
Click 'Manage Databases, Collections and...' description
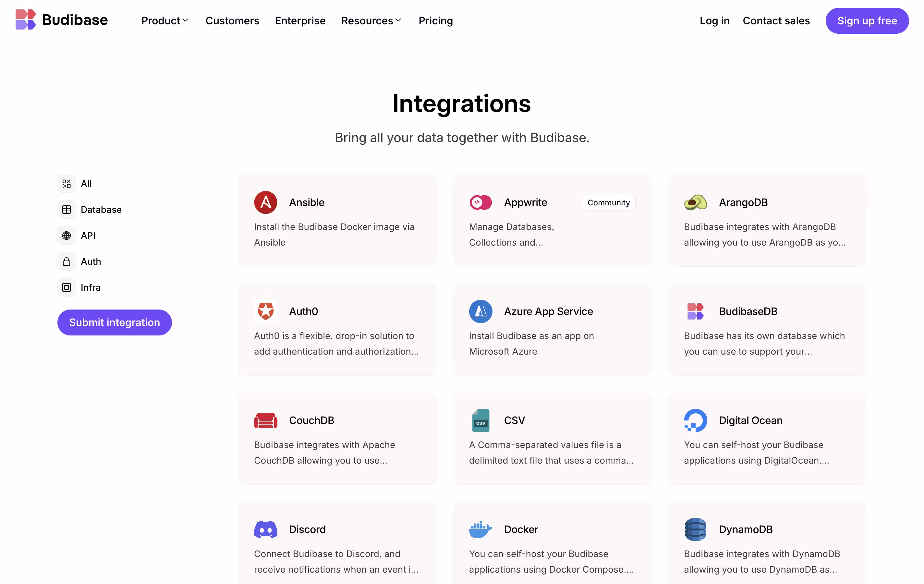(x=511, y=235)
